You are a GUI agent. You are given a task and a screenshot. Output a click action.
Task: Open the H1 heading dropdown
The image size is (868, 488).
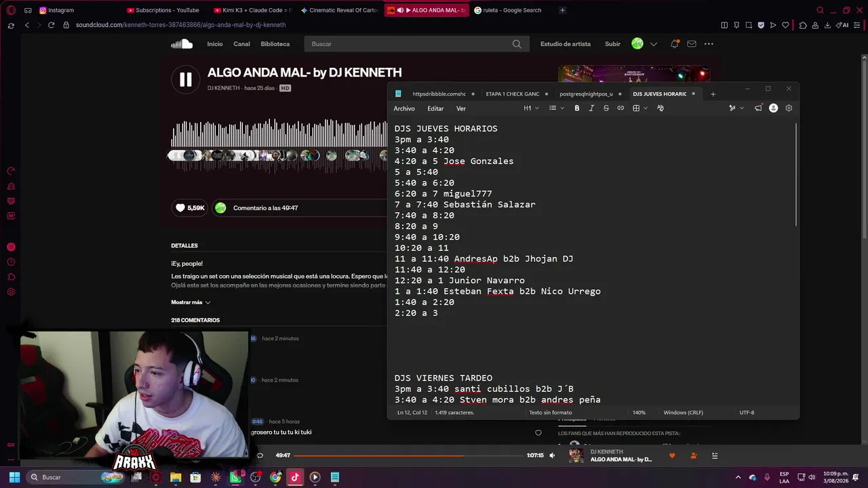point(531,108)
